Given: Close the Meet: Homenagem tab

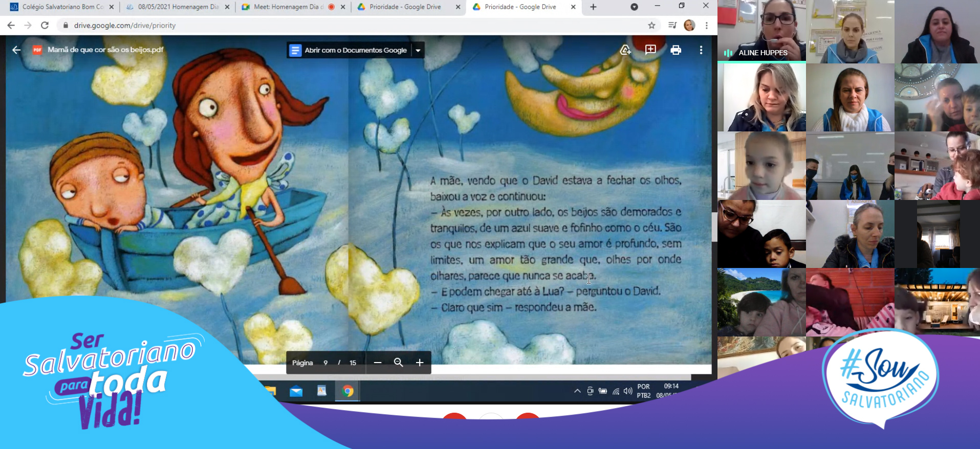Looking at the screenshot, I should [343, 7].
